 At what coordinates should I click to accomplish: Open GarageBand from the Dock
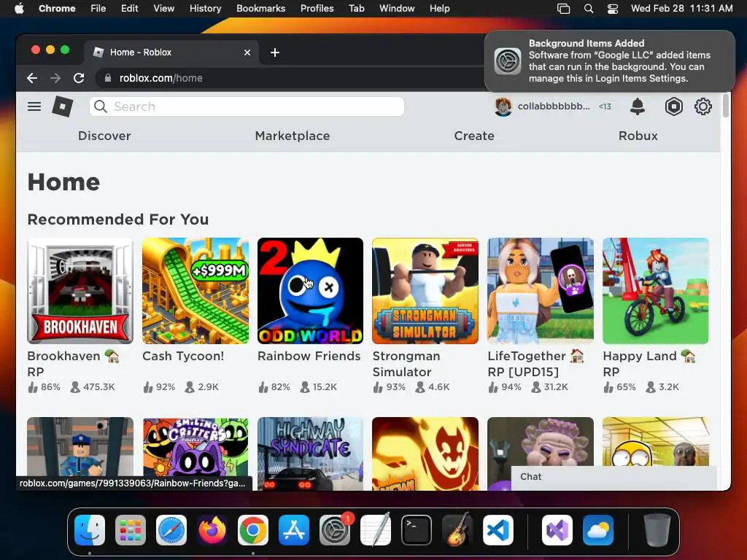click(x=457, y=530)
